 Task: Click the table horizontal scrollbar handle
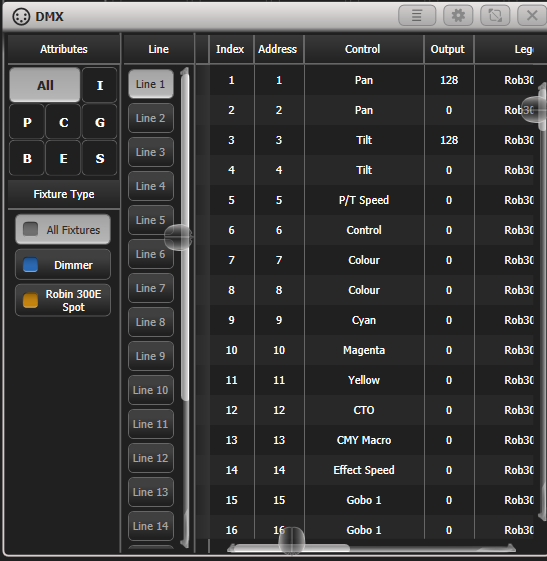coord(292,541)
